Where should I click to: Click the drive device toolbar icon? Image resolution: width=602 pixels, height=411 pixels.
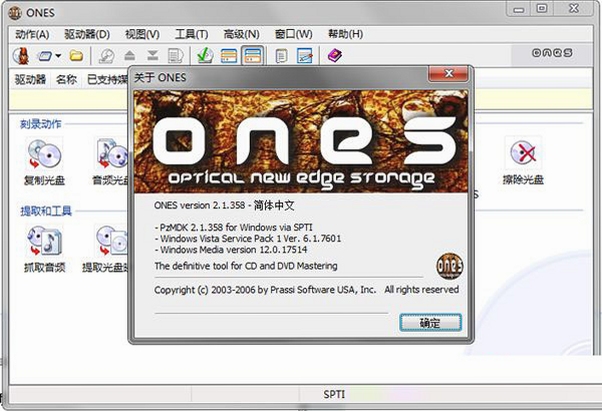pos(45,56)
